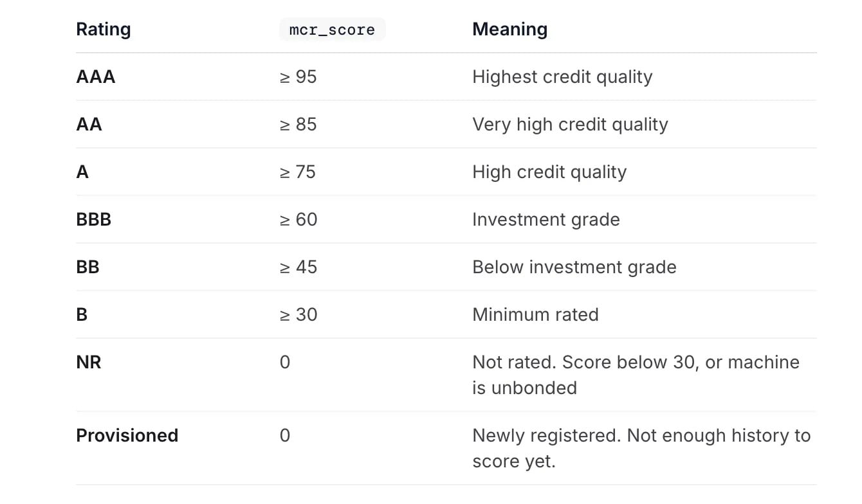Click the ≥ 60 score value
Image resolution: width=862 pixels, height=504 pixels.
click(x=298, y=220)
